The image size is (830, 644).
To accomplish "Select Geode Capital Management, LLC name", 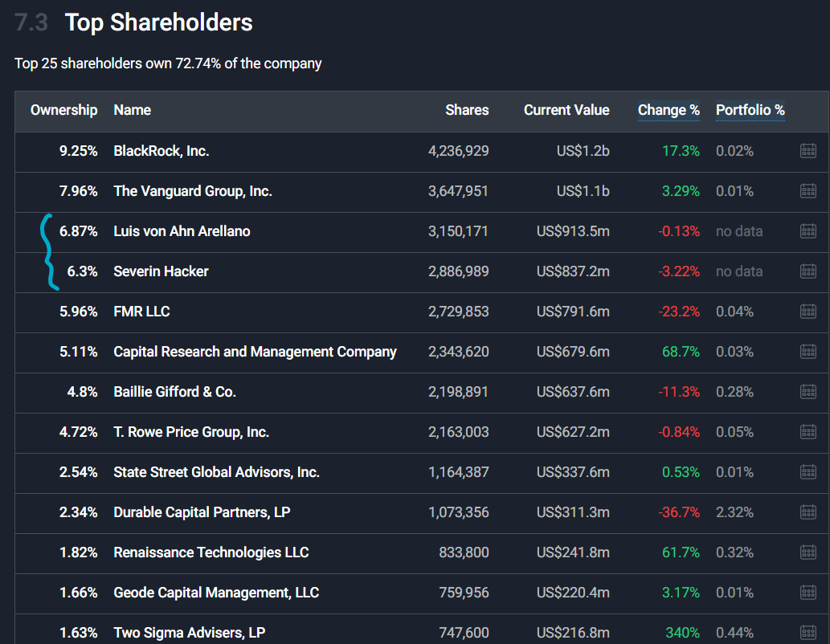I will tap(216, 593).
